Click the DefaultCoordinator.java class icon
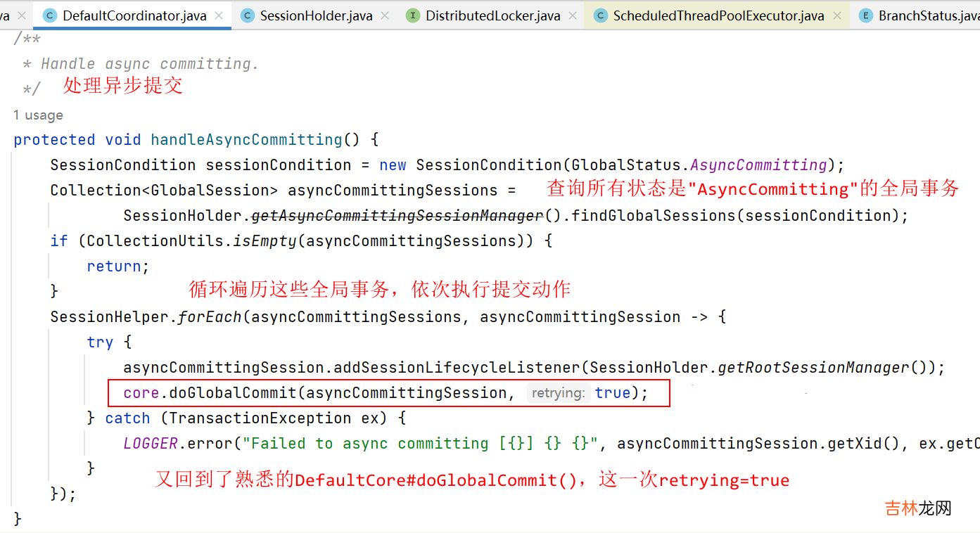 (x=49, y=15)
